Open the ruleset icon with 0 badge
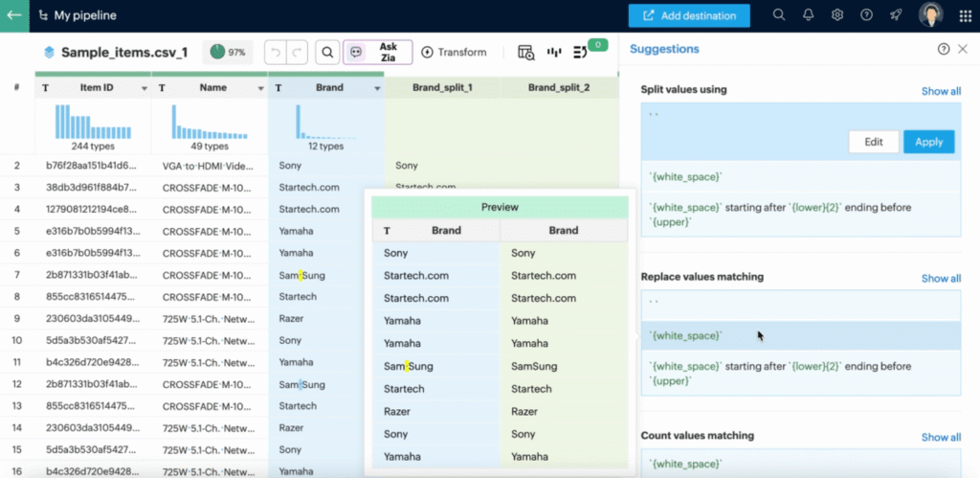The height and width of the screenshot is (478, 980). tap(581, 53)
